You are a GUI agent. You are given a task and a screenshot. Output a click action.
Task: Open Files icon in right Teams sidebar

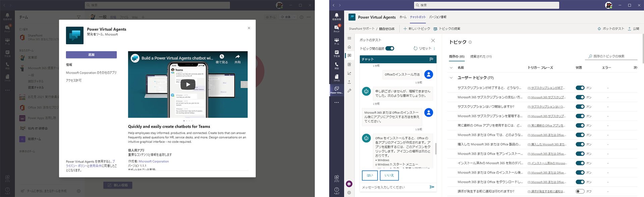coord(336,78)
